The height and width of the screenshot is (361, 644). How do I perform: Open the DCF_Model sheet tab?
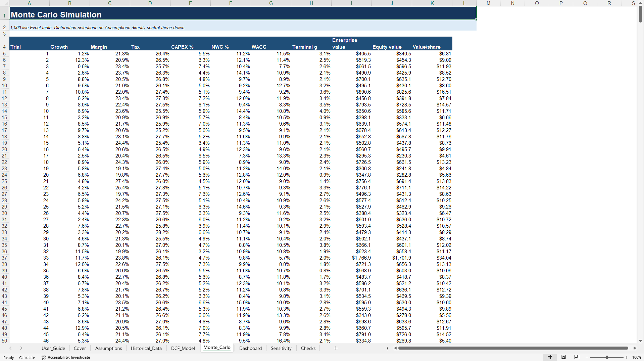[x=183, y=348]
